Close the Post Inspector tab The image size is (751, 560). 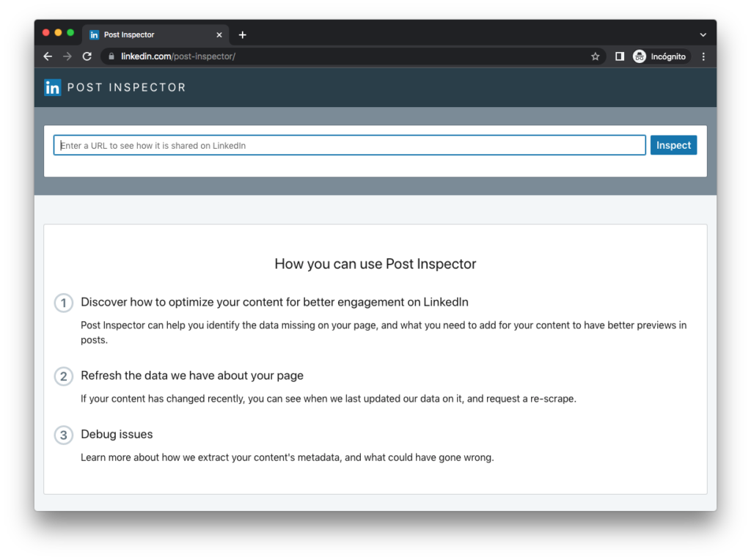click(x=219, y=34)
